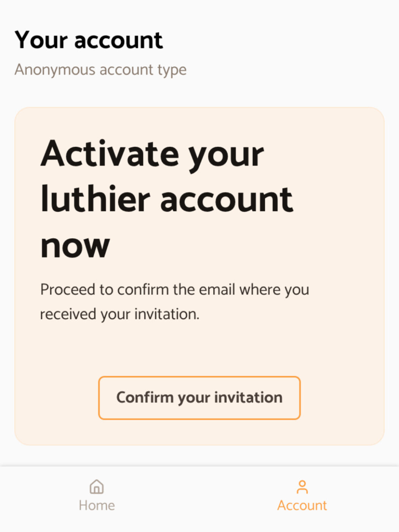Screen dimensions: 399x532
Task: Tap the Home house icon
Action: pyautogui.click(x=97, y=486)
